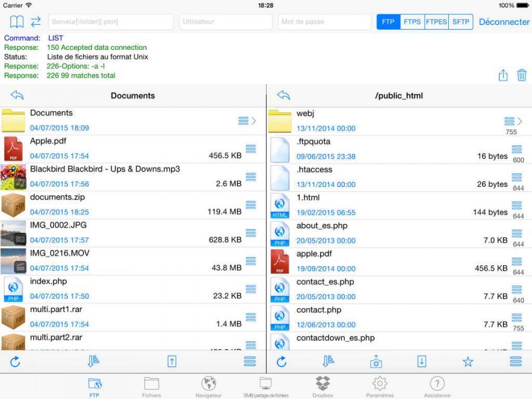
Task: Click the star favorites icon
Action: pyautogui.click(x=468, y=362)
